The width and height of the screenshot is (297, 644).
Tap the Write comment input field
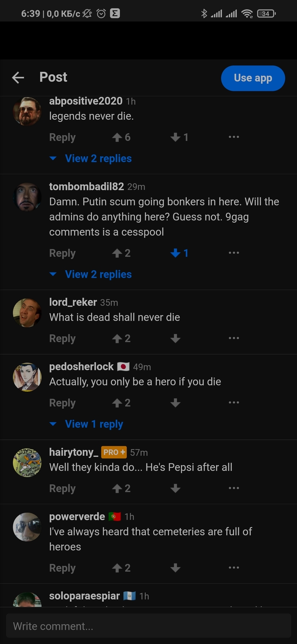point(148,626)
